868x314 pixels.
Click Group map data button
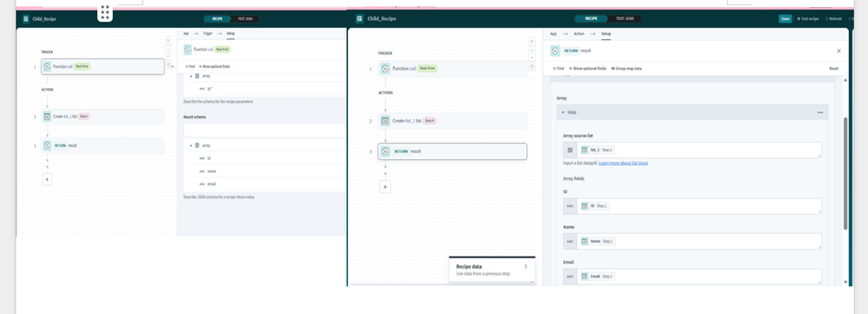[x=626, y=69]
